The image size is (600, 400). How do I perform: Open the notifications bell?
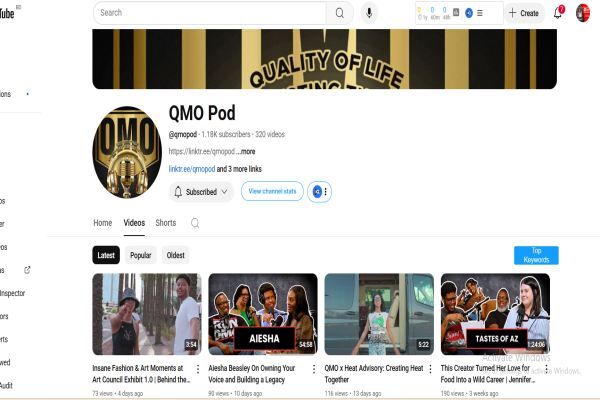pos(558,13)
